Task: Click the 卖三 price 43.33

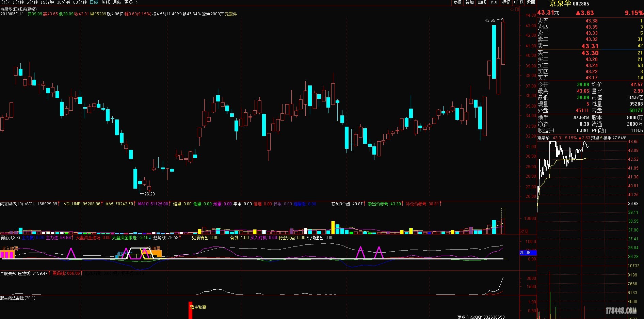Action: click(592, 33)
